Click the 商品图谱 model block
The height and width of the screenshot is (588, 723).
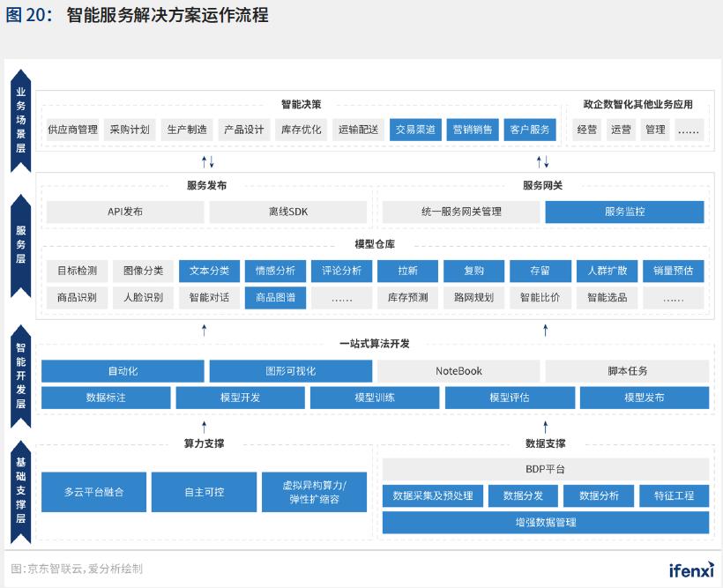click(x=275, y=297)
